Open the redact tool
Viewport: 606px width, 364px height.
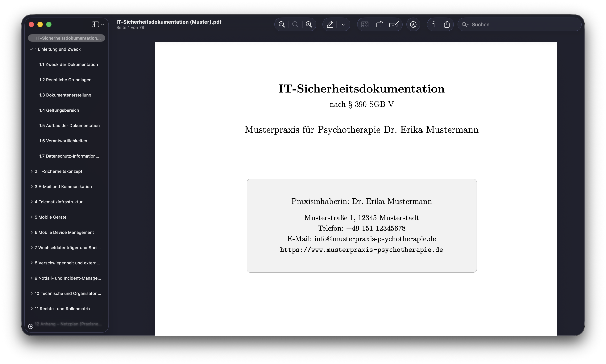click(365, 24)
